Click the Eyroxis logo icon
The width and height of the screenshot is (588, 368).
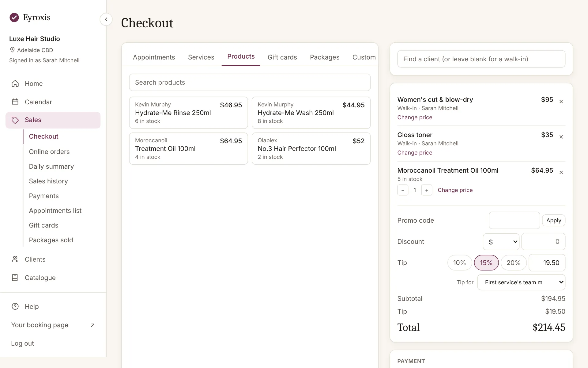click(x=14, y=17)
